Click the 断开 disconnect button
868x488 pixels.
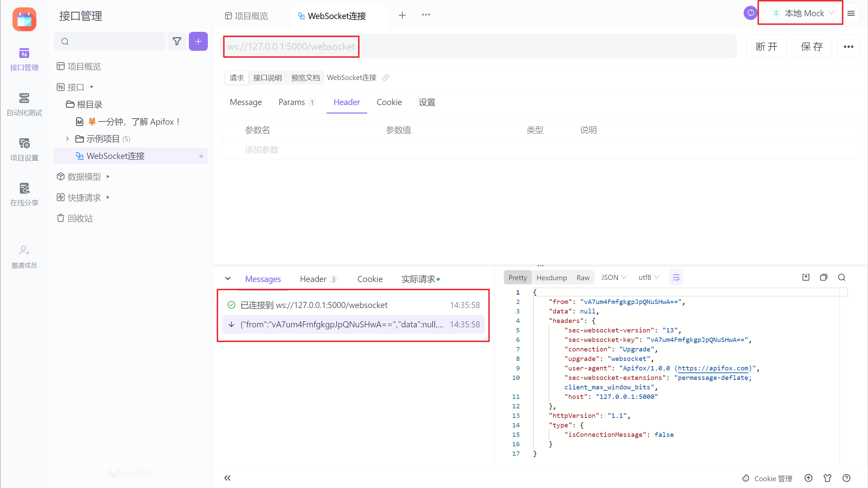point(766,46)
